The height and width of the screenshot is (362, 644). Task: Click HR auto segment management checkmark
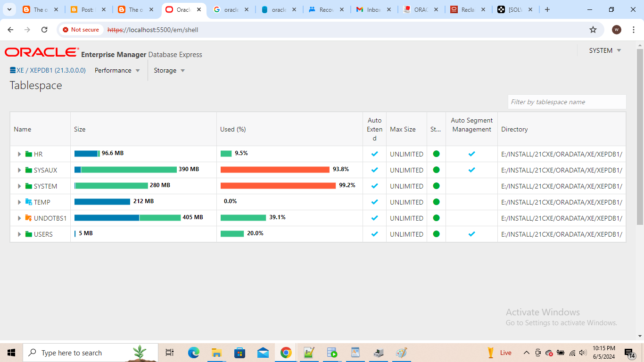(x=472, y=154)
